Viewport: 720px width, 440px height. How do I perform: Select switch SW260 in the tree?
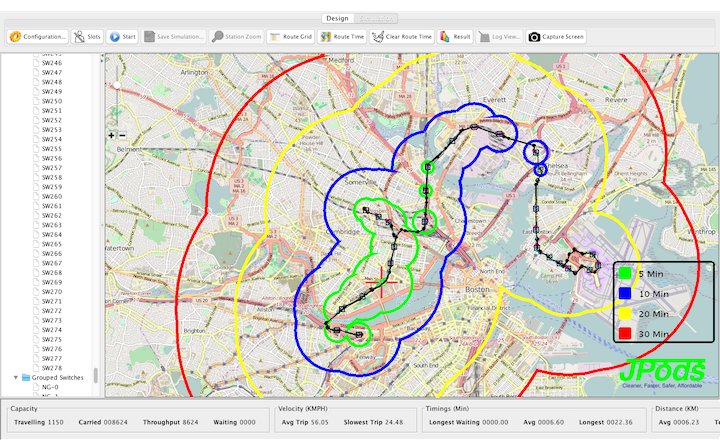click(51, 196)
